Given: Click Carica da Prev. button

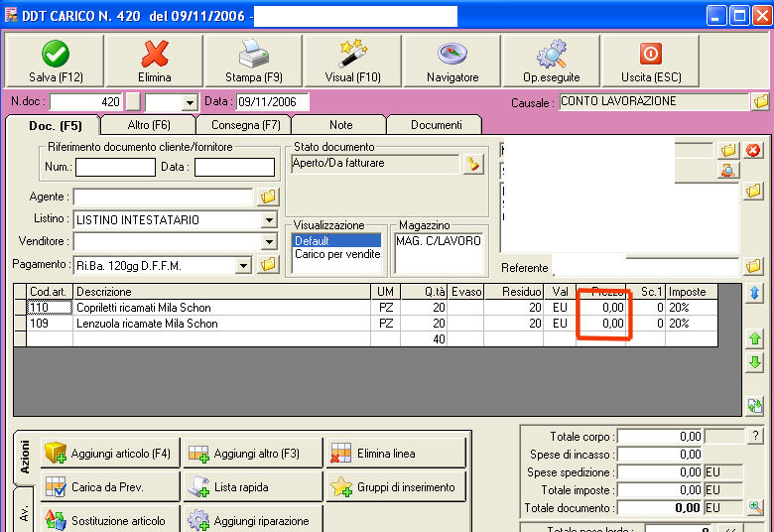Looking at the screenshot, I should point(110,487).
